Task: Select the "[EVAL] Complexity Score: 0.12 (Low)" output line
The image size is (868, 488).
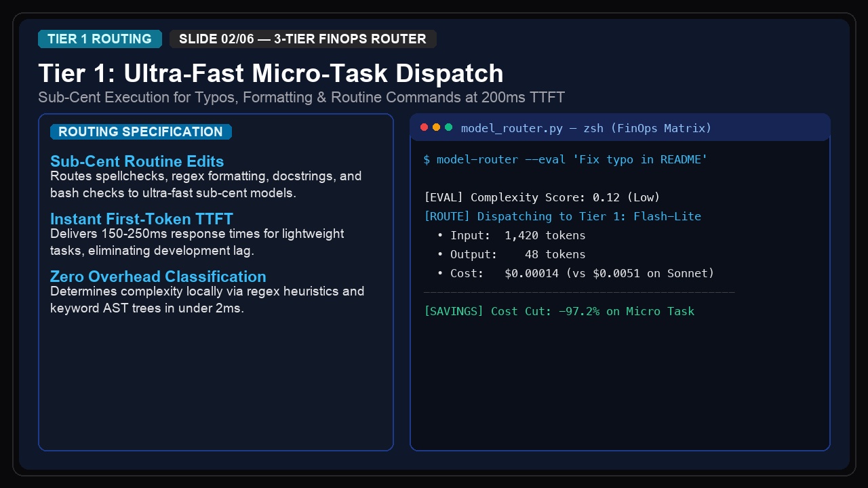Action: (x=542, y=197)
